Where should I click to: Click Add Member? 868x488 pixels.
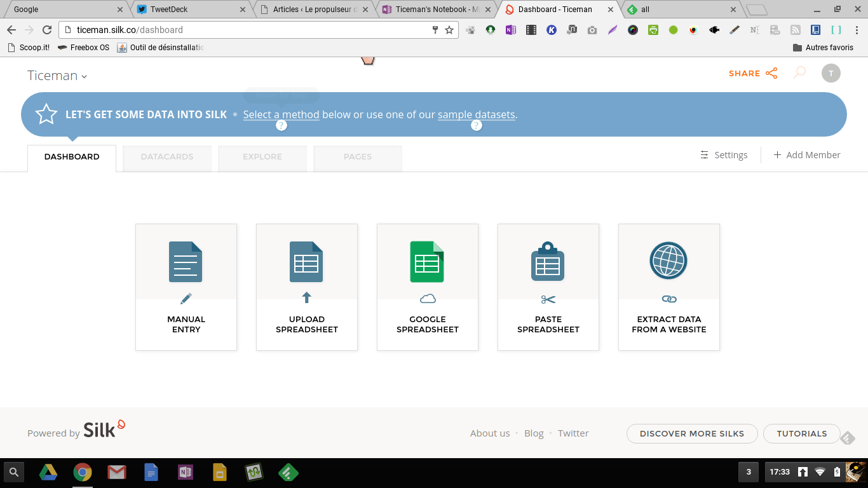807,155
